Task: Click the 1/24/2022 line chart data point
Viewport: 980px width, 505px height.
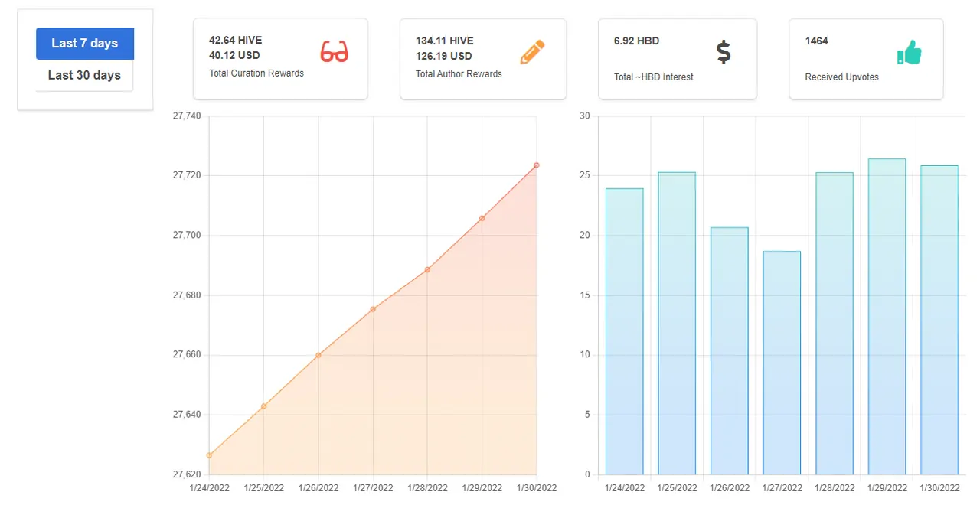Action: tap(209, 455)
